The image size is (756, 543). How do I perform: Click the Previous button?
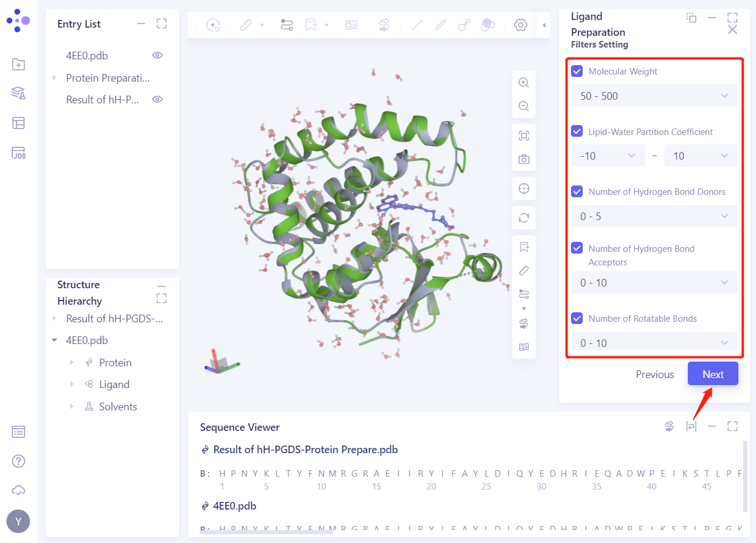click(654, 375)
